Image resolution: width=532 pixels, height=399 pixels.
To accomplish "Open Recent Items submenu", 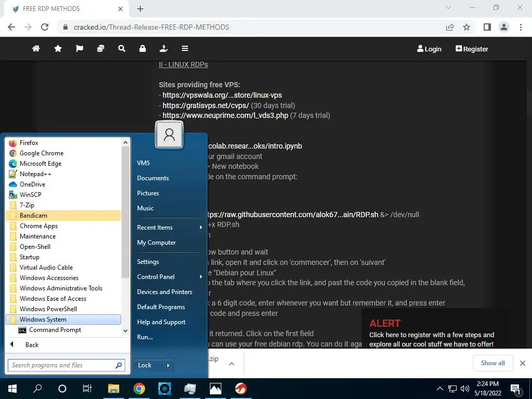I will point(170,228).
